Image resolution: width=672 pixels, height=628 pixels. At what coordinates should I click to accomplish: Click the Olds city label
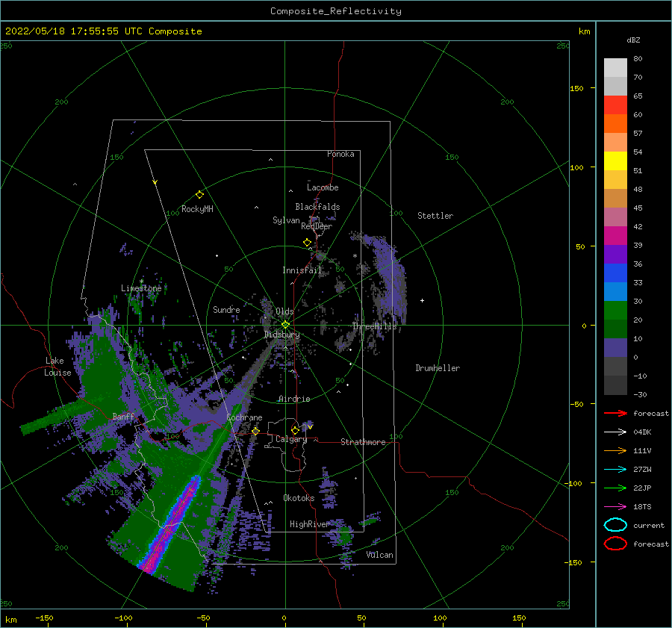(x=284, y=311)
